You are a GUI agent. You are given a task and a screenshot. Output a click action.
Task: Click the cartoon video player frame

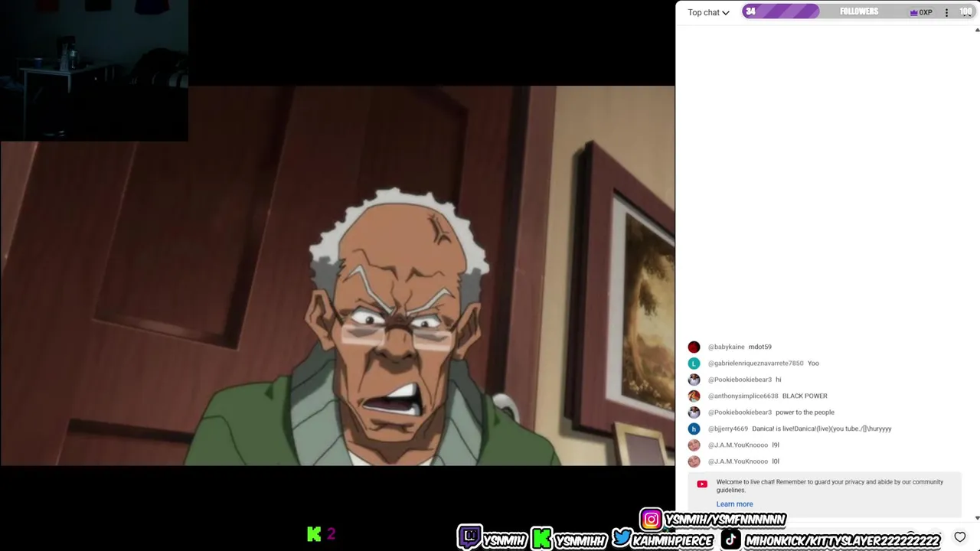pyautogui.click(x=337, y=275)
